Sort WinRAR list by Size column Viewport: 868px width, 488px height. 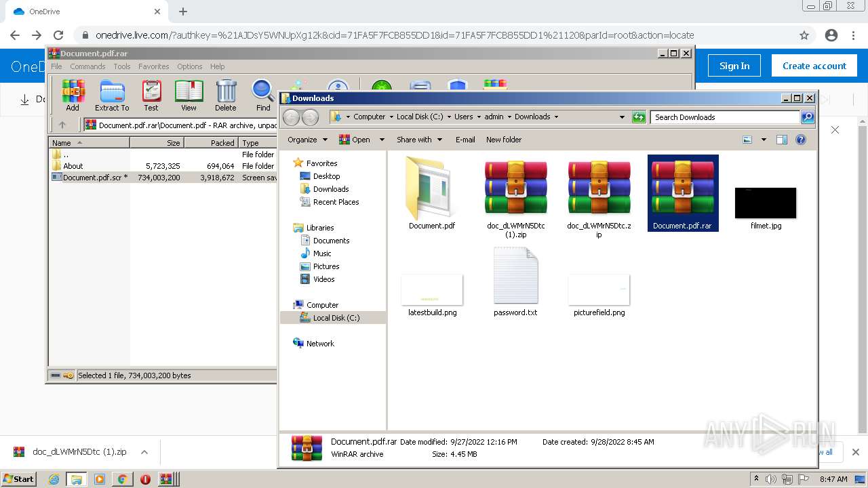(x=157, y=143)
